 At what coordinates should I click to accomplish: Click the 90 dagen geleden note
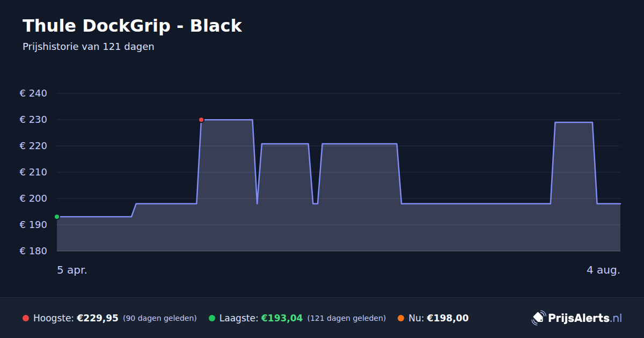click(160, 318)
